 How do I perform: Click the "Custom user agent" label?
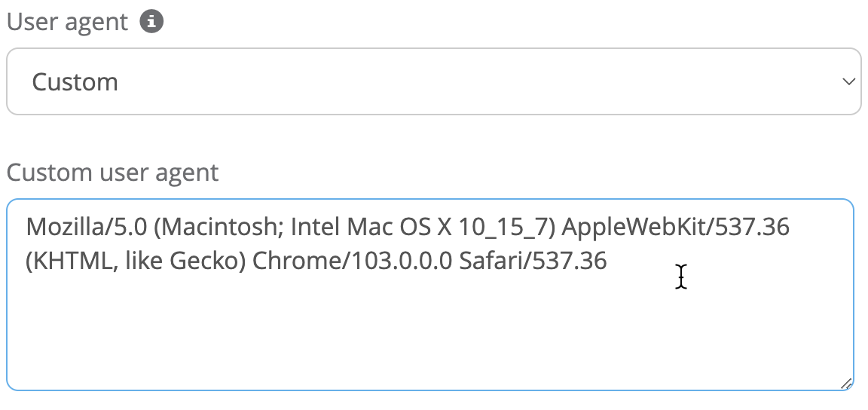[112, 173]
